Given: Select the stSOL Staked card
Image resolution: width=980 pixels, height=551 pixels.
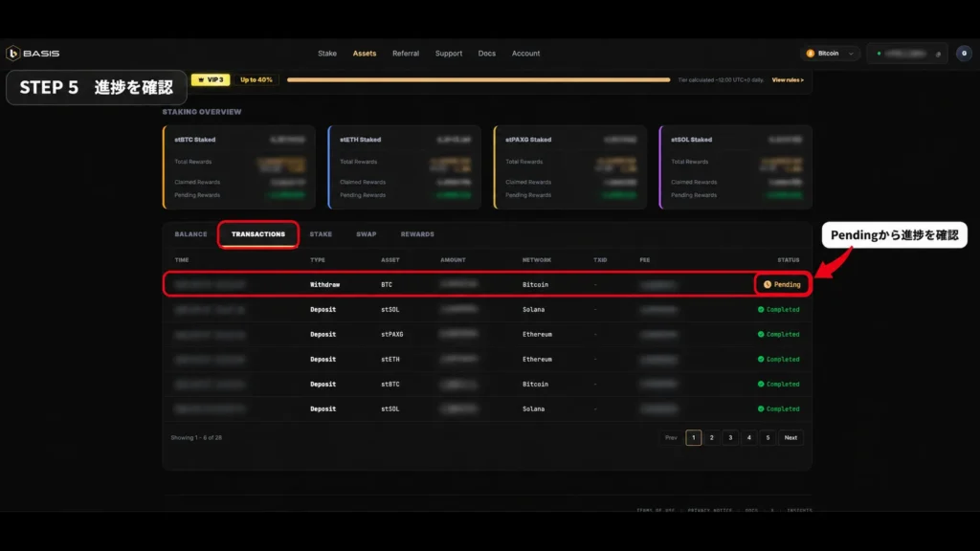Looking at the screenshot, I should coord(736,166).
